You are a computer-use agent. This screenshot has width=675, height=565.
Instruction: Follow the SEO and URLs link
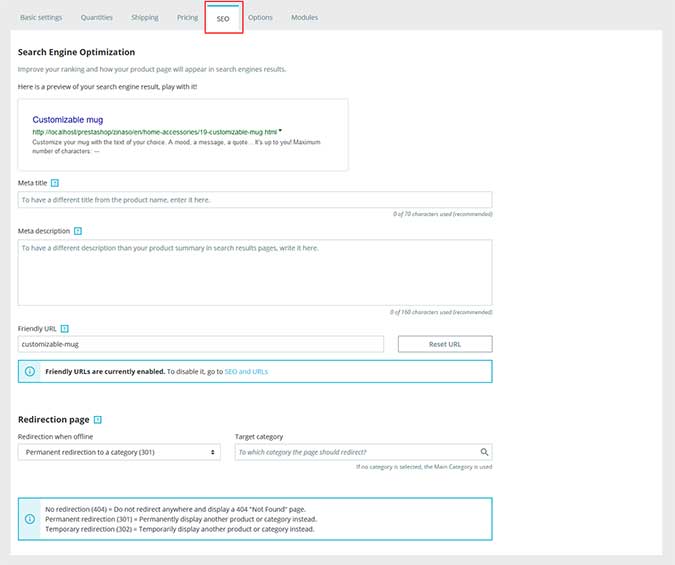[x=246, y=371]
